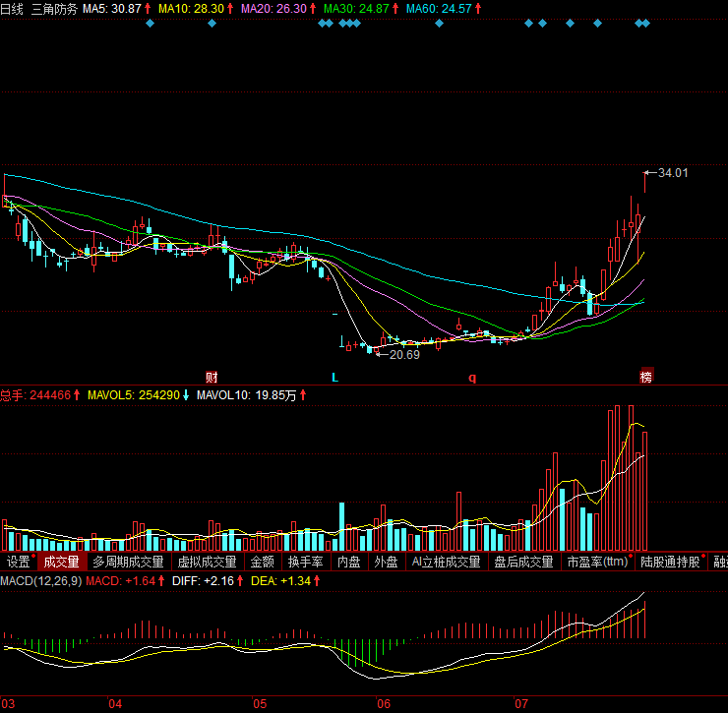Open the 设置 indicator settings tab

[x=18, y=563]
